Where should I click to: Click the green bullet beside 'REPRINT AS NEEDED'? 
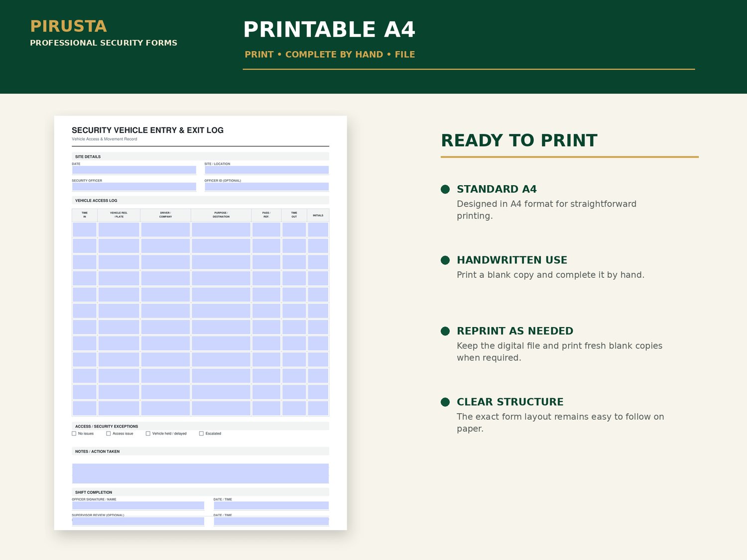click(445, 331)
